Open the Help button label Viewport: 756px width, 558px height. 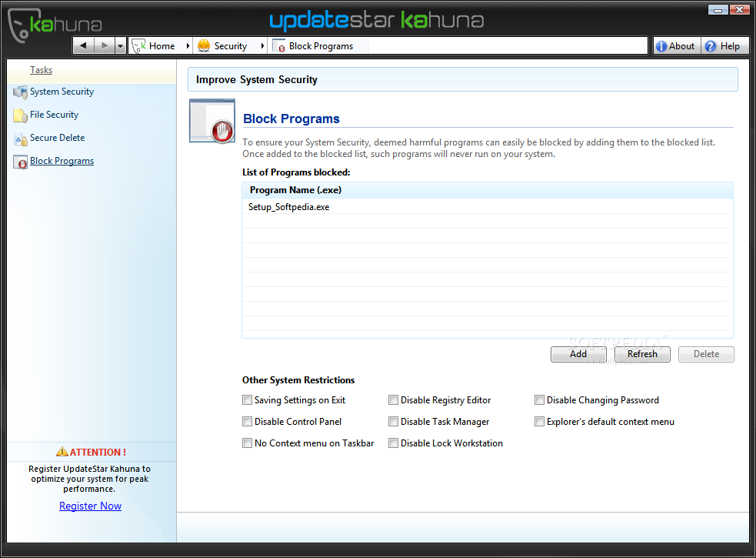(x=730, y=46)
